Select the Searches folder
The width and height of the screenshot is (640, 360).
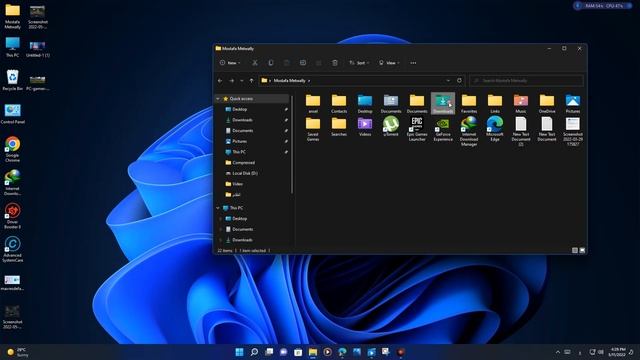point(339,126)
